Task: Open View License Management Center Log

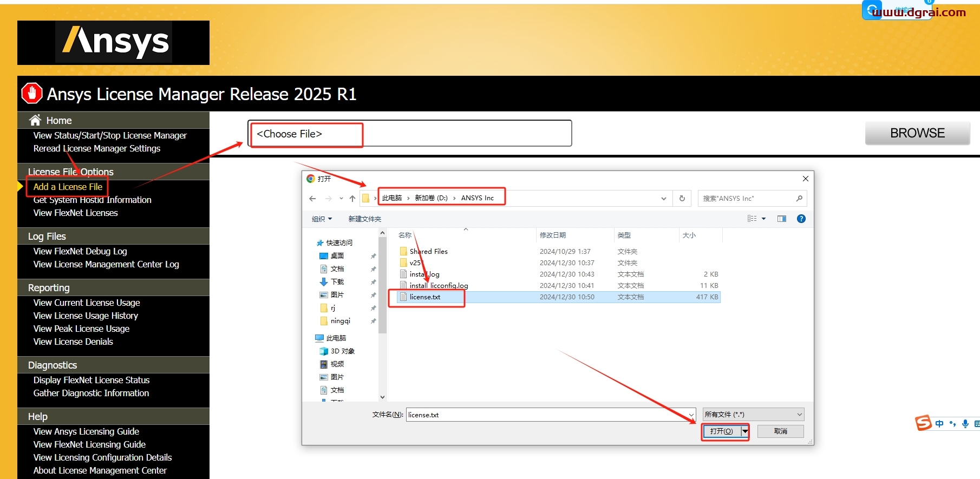Action: pos(106,264)
